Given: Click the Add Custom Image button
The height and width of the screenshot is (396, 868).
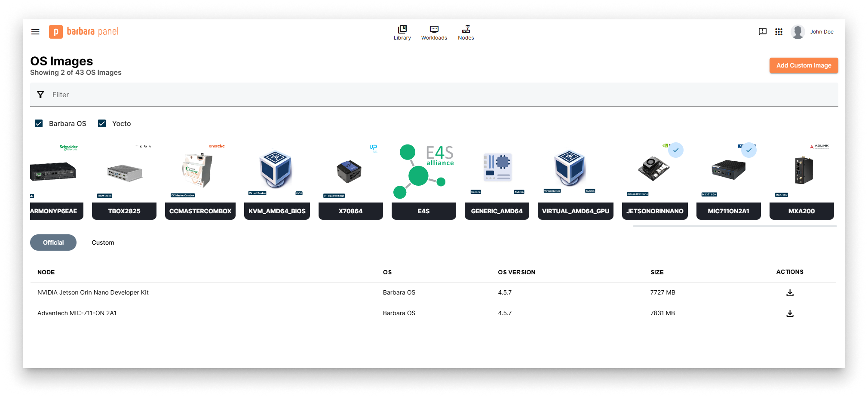Looking at the screenshot, I should coord(804,65).
